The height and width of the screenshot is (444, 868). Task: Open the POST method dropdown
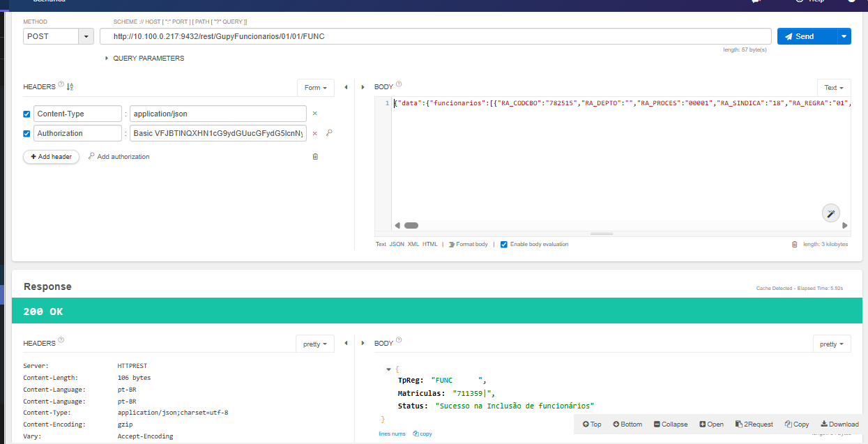point(86,36)
